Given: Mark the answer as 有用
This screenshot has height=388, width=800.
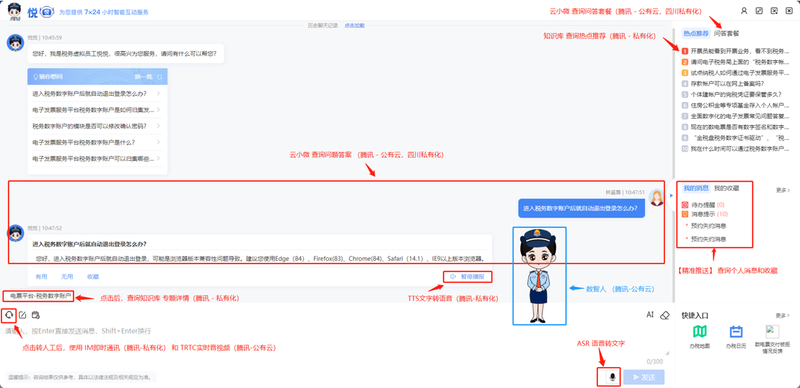Looking at the screenshot, I should coord(41,277).
